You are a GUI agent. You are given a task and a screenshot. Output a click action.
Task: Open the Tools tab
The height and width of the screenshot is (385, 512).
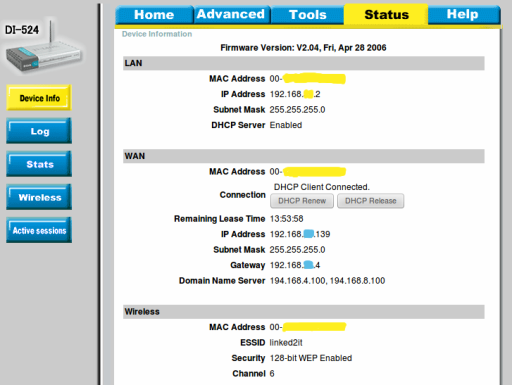coord(307,15)
